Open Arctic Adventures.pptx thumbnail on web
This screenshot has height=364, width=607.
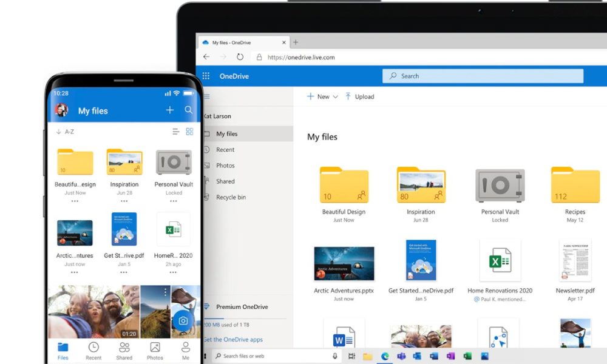pyautogui.click(x=344, y=263)
